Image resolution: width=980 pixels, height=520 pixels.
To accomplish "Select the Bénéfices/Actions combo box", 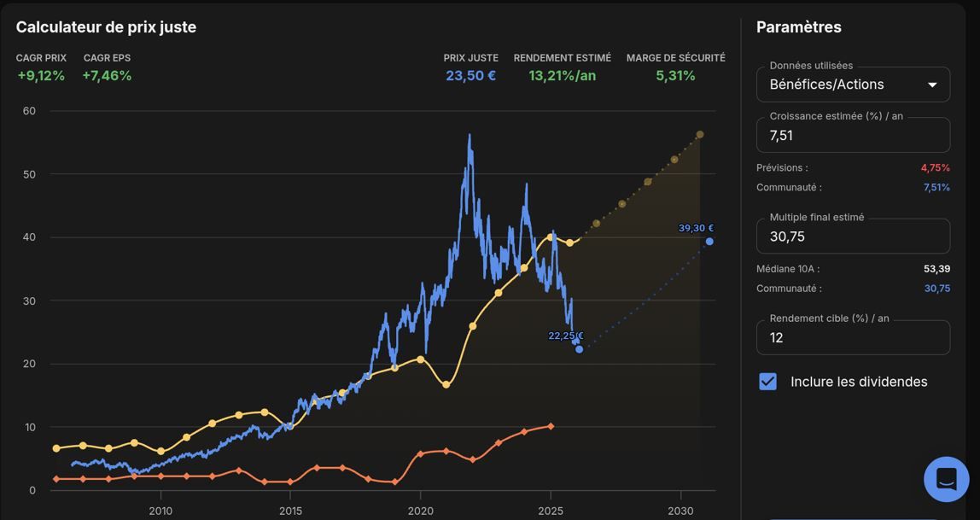I will 853,85.
